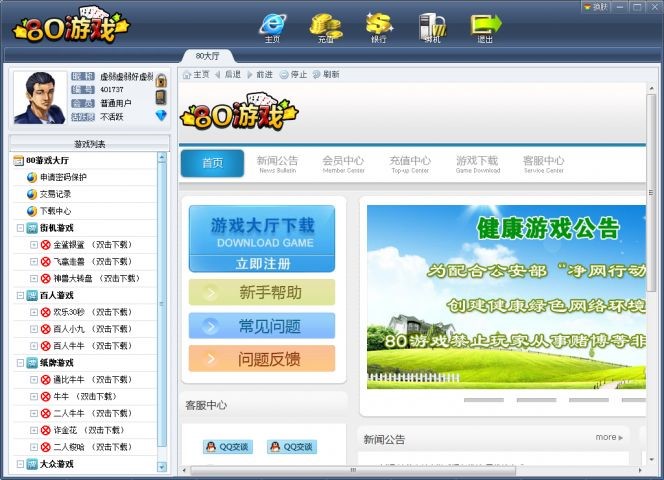
Task: Click the 街机游戏 category icon
Action: [x=32, y=228]
